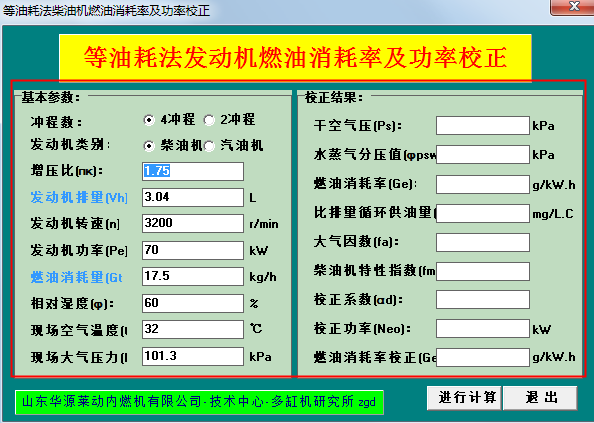The image size is (594, 423).
Task: Click the 发动机排量 field showing 3.04
Action: 193,197
